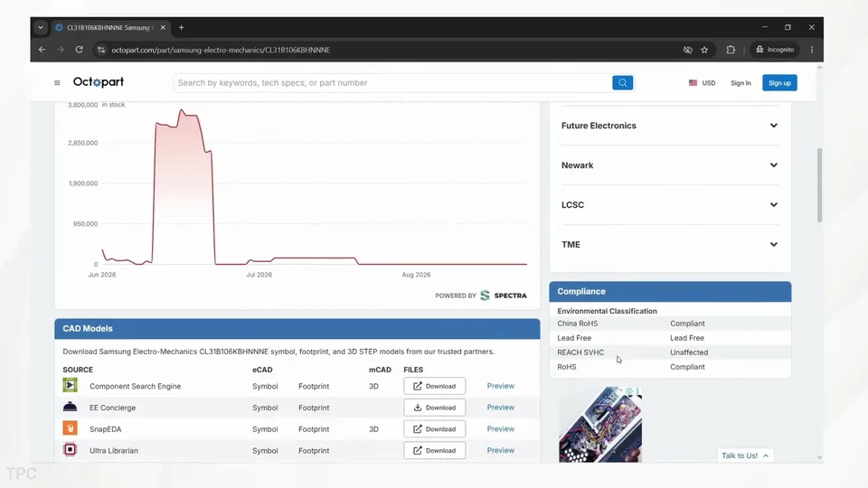This screenshot has height=488, width=868.
Task: Open a new browser tab
Action: pos(181,27)
